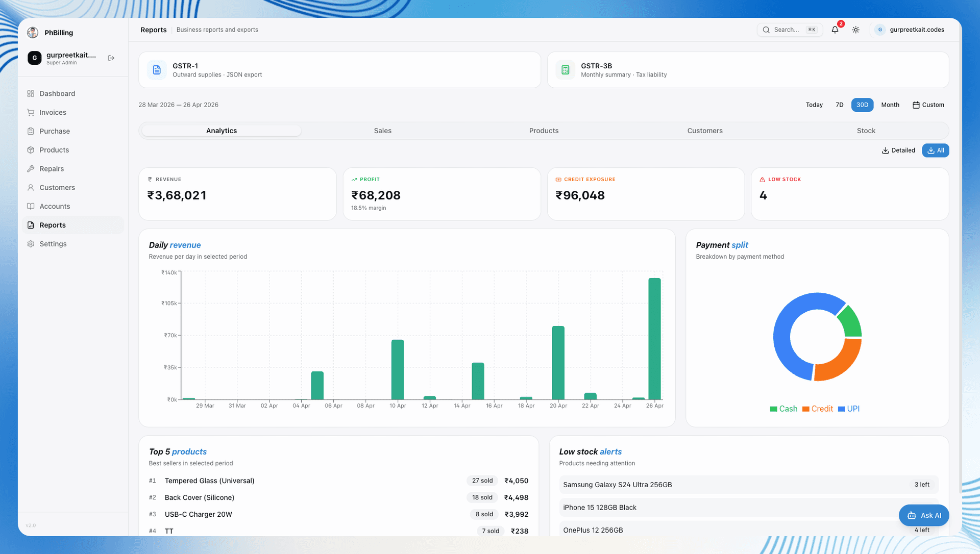Select the Today date range
Screen dimensions: 980x554
click(814, 105)
